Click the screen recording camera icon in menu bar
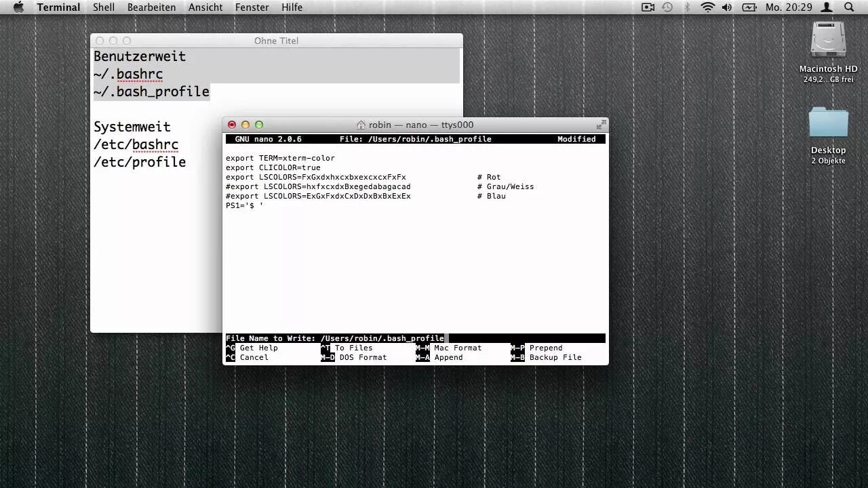The width and height of the screenshot is (868, 488). [648, 7]
